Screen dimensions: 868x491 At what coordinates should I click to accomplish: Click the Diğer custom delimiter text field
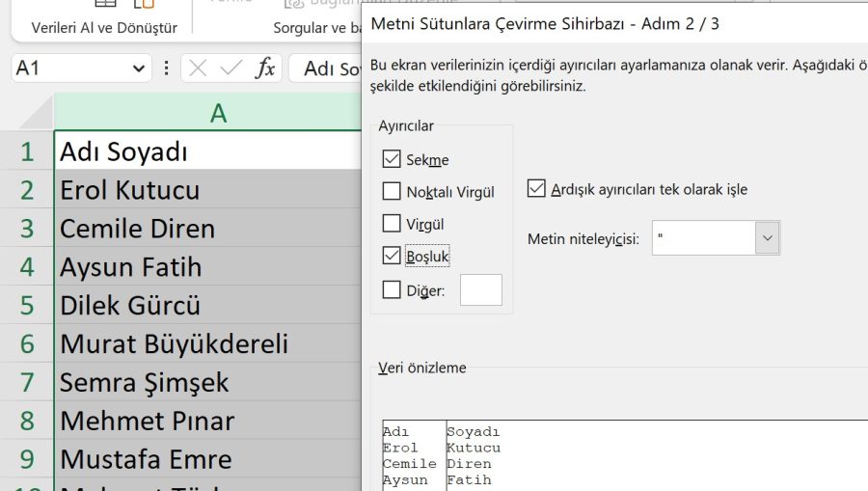pos(480,289)
